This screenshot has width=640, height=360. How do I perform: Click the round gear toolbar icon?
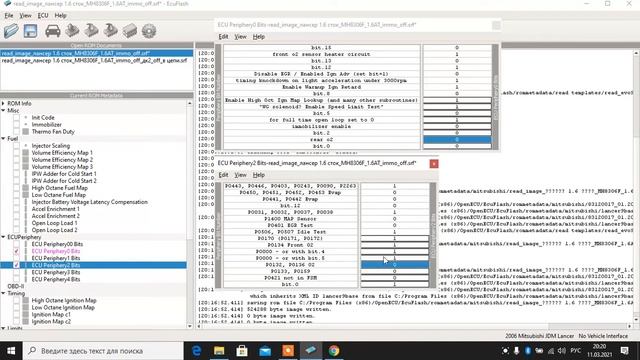click(149, 31)
